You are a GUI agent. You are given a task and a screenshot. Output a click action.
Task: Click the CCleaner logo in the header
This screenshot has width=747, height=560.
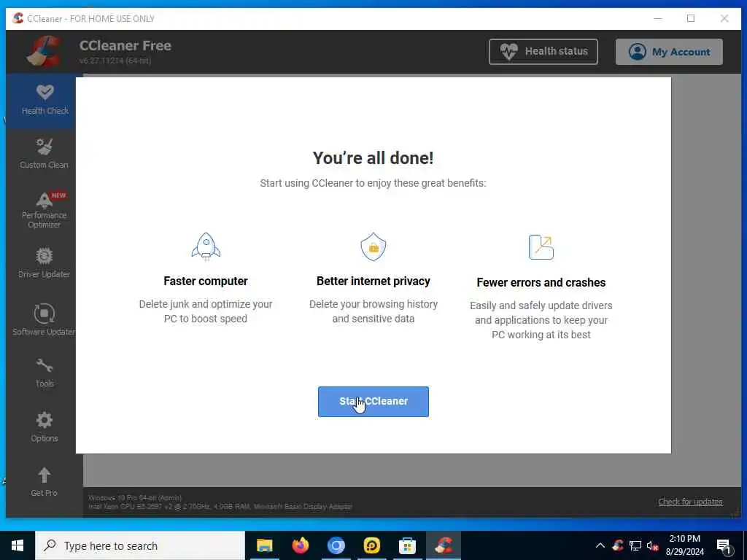(x=44, y=52)
